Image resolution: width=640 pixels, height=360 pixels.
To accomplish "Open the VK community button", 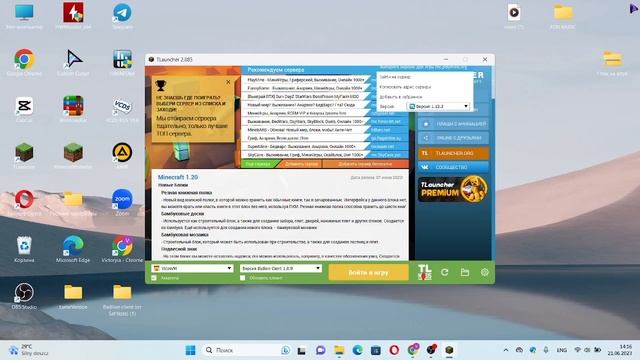I will tap(453, 167).
